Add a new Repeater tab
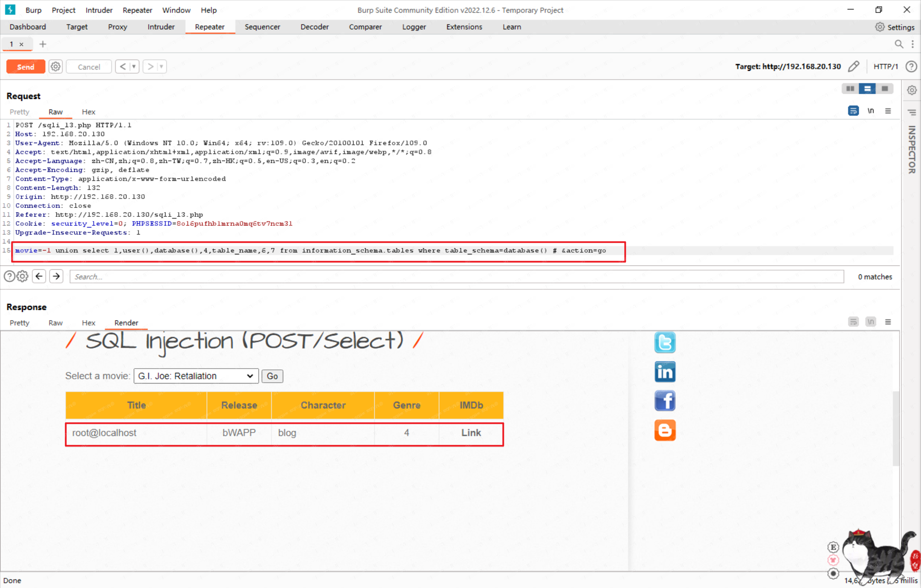Viewport: 921px width, 588px height. (43, 44)
